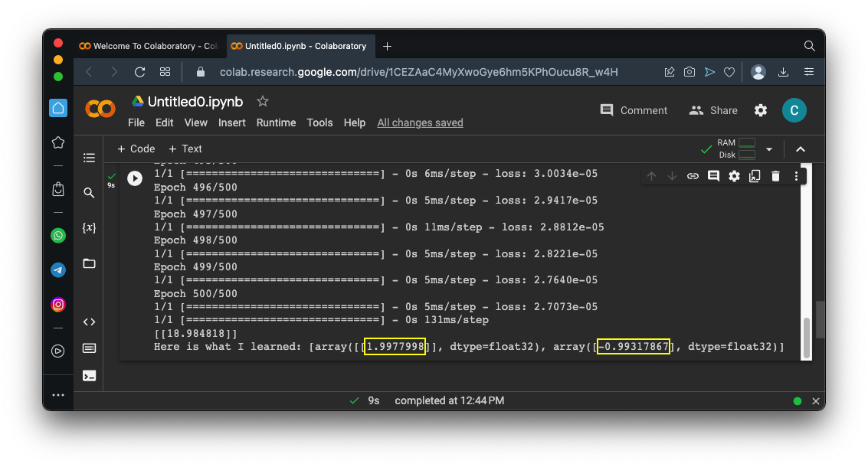Open the terminal icon in sidebar

(x=89, y=375)
